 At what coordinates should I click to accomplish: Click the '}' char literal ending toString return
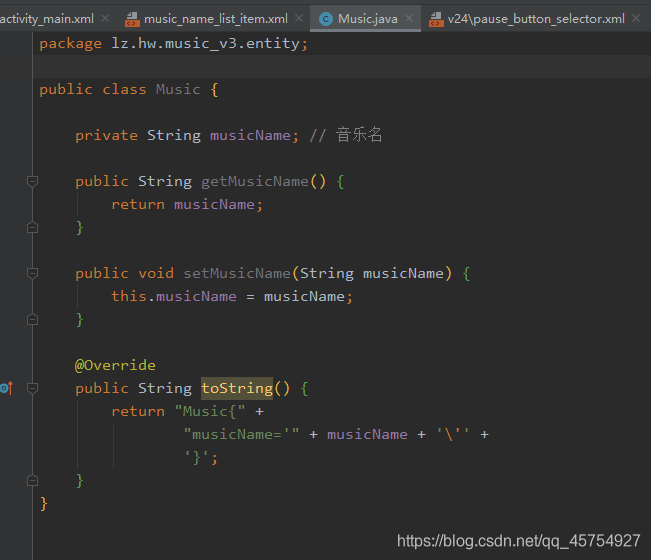click(x=198, y=457)
